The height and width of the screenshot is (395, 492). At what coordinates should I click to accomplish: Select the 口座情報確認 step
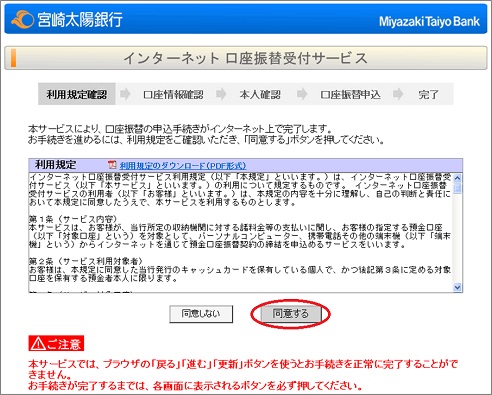pos(173,95)
